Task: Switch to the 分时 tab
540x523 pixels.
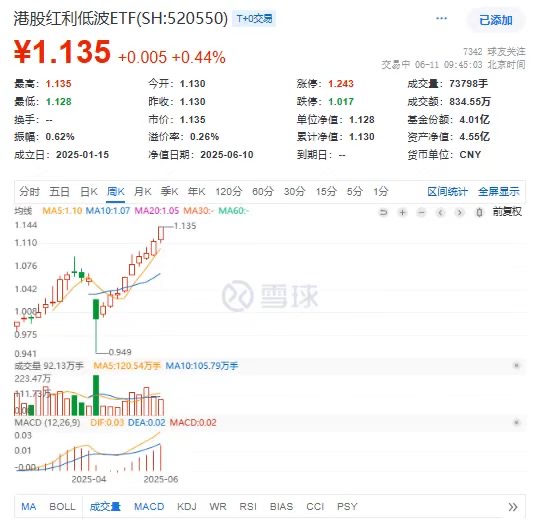Action: 30,191
